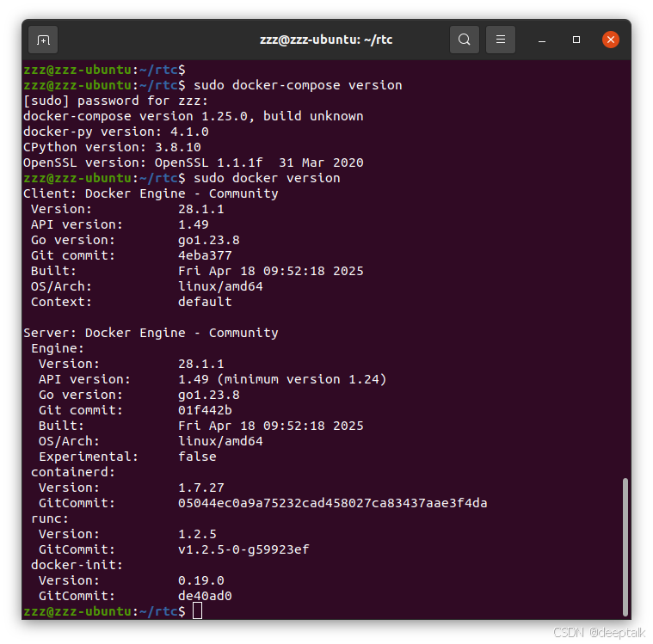Screen dimensions: 653x644
Task: Click the terminal vertical scrollbar
Action: pos(625,547)
